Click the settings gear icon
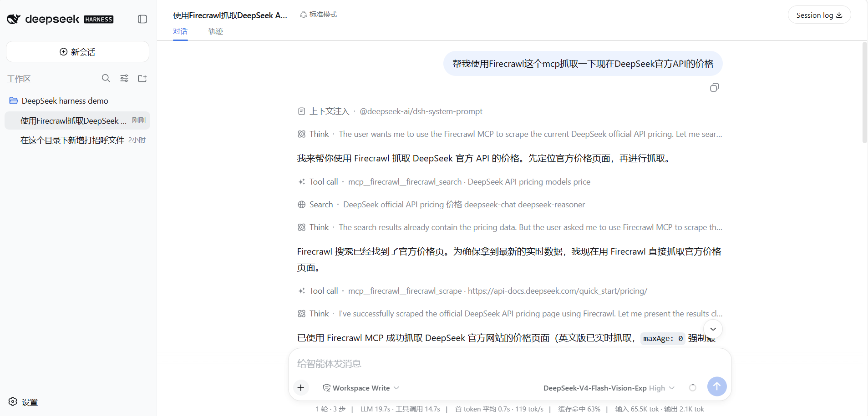868x416 pixels. [13, 401]
